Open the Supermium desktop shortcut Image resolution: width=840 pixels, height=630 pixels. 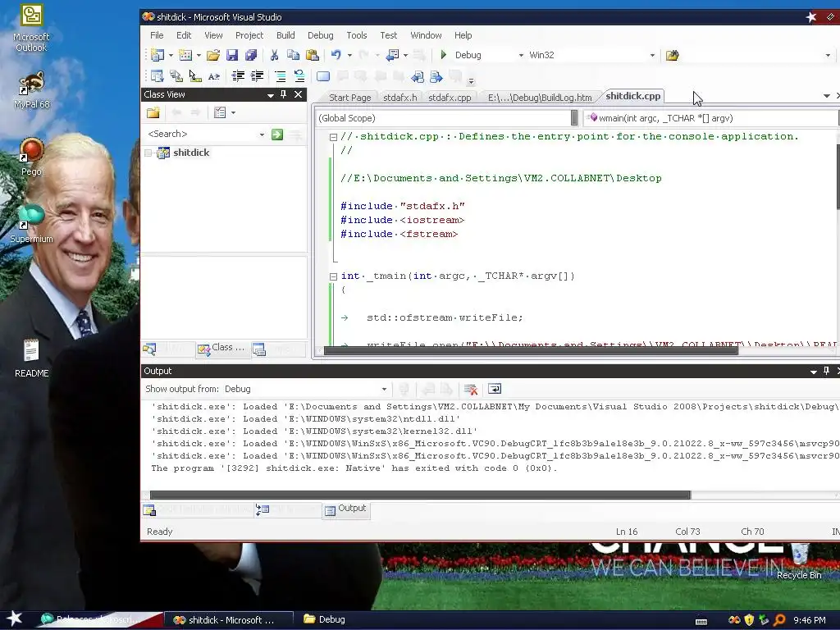31,224
